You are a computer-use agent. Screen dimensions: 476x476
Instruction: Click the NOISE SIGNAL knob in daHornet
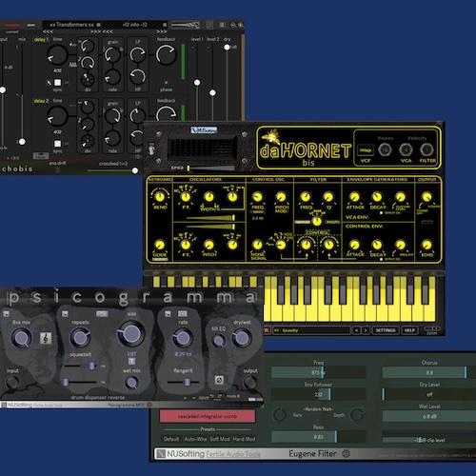[x=257, y=245]
